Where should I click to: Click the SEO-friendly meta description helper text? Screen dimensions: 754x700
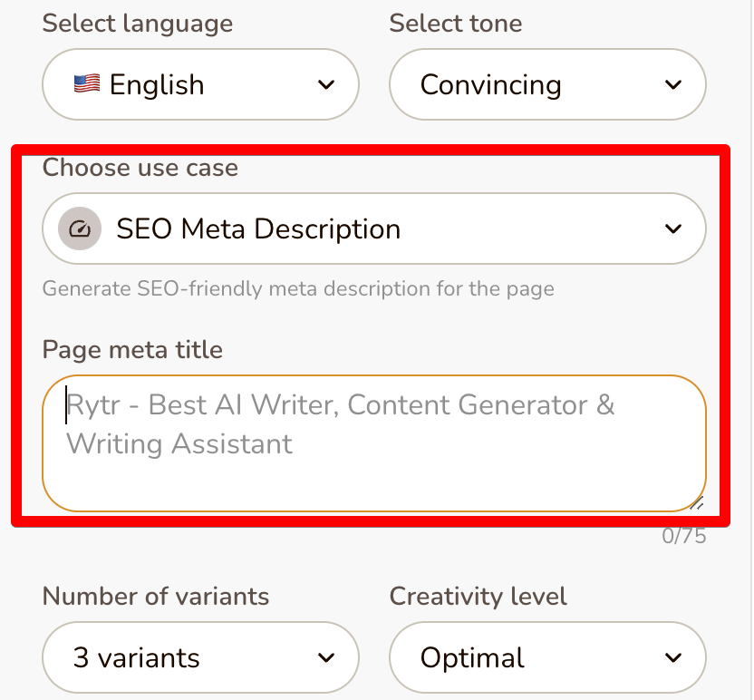[x=297, y=288]
